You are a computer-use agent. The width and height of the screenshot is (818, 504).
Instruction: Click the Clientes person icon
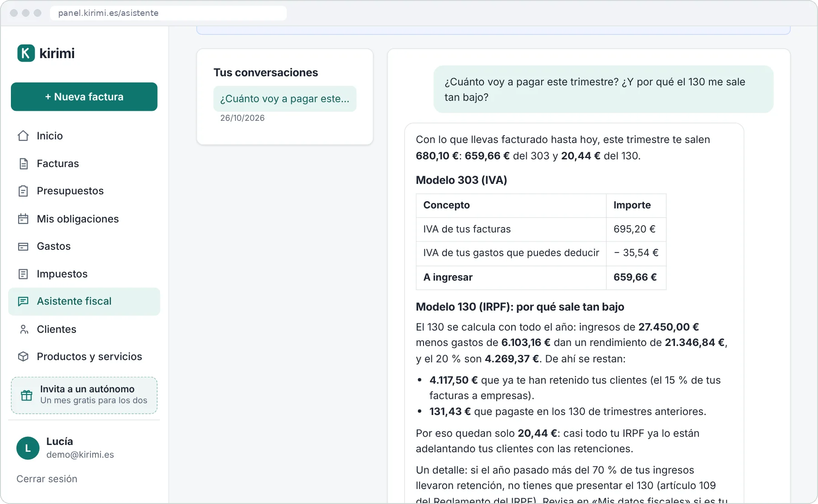[23, 329]
